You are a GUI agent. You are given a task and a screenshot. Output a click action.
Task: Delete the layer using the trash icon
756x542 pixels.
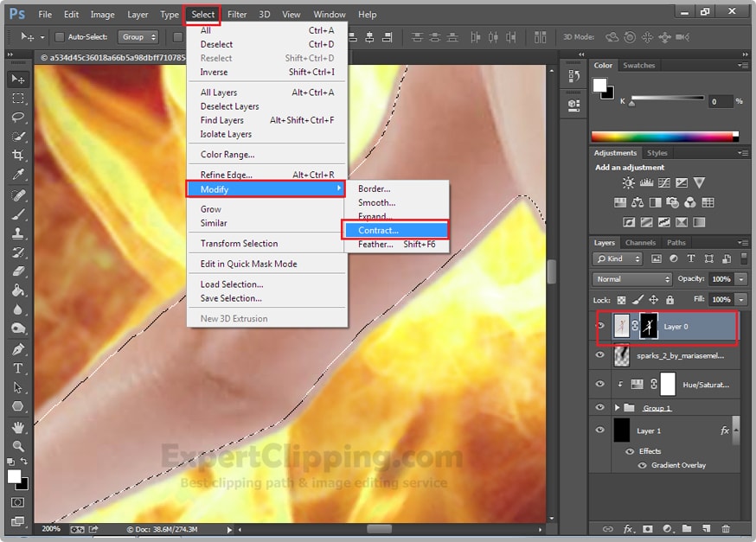[x=726, y=528]
